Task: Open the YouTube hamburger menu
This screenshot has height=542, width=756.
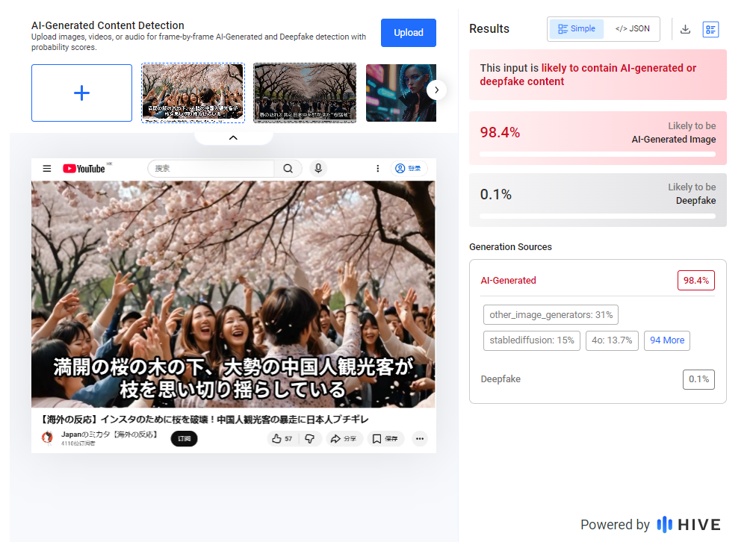Action: tap(47, 168)
